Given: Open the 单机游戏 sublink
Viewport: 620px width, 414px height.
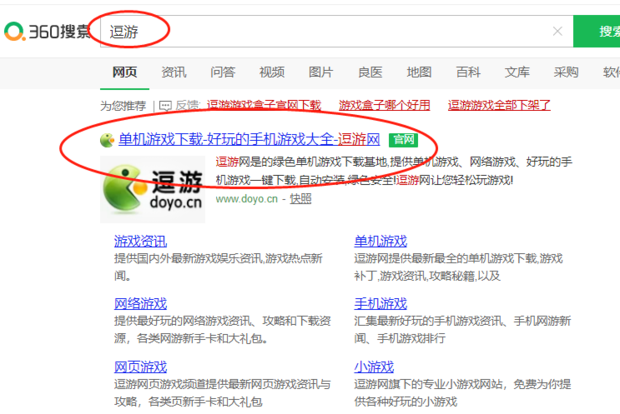Looking at the screenshot, I should [x=380, y=241].
